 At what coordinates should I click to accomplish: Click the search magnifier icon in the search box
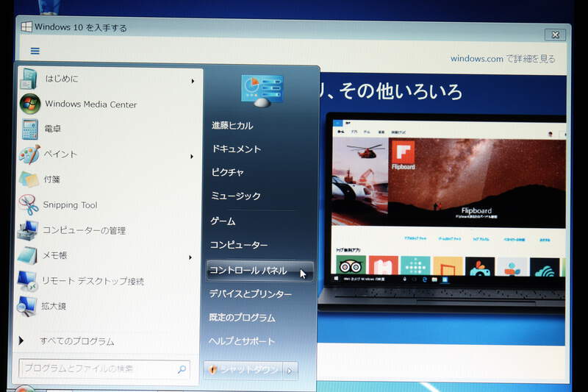click(182, 369)
